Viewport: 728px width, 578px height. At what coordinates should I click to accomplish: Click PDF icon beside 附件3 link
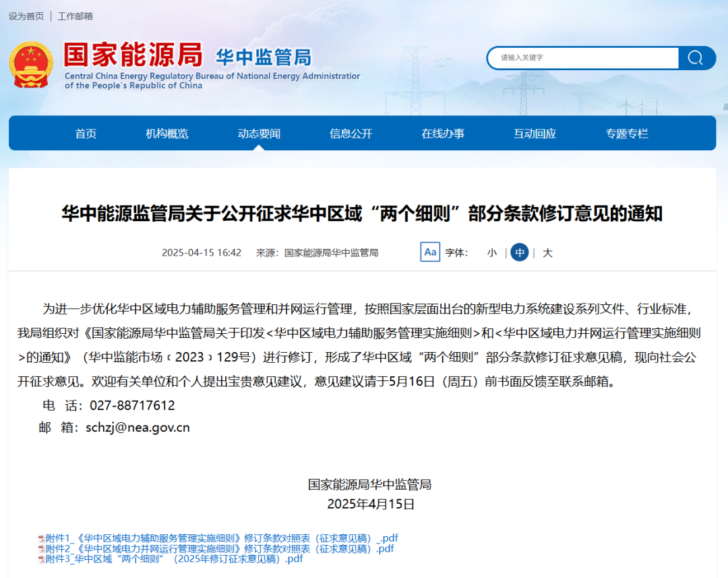click(41, 559)
